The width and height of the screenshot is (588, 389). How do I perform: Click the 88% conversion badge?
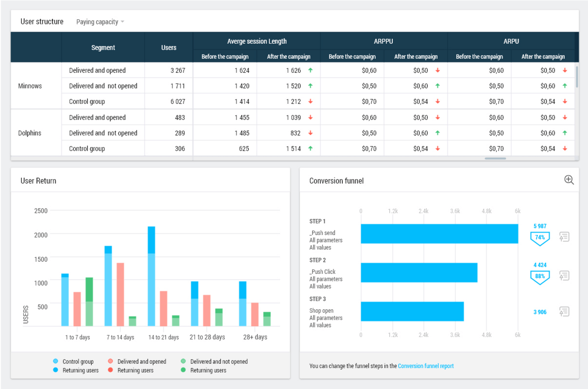[539, 276]
